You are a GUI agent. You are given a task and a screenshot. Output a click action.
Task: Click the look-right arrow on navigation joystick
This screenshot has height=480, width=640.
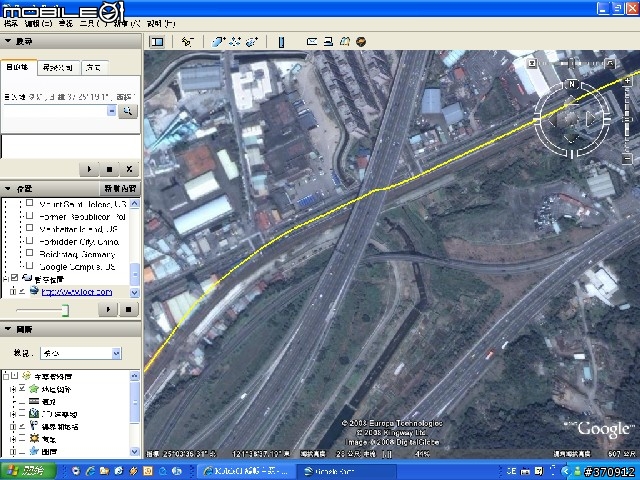click(591, 119)
